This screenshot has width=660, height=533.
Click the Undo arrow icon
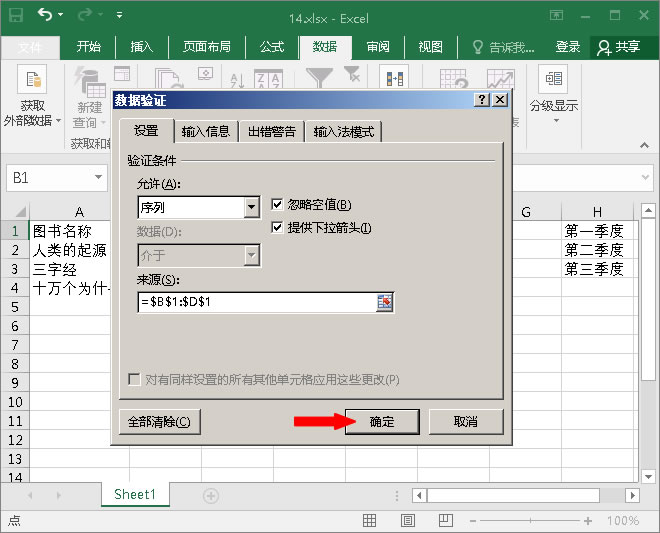point(46,16)
